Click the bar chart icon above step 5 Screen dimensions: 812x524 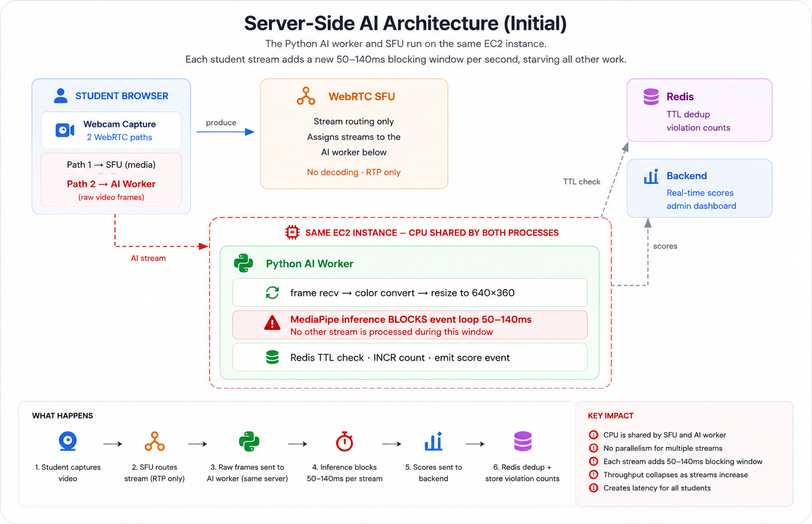tap(433, 441)
